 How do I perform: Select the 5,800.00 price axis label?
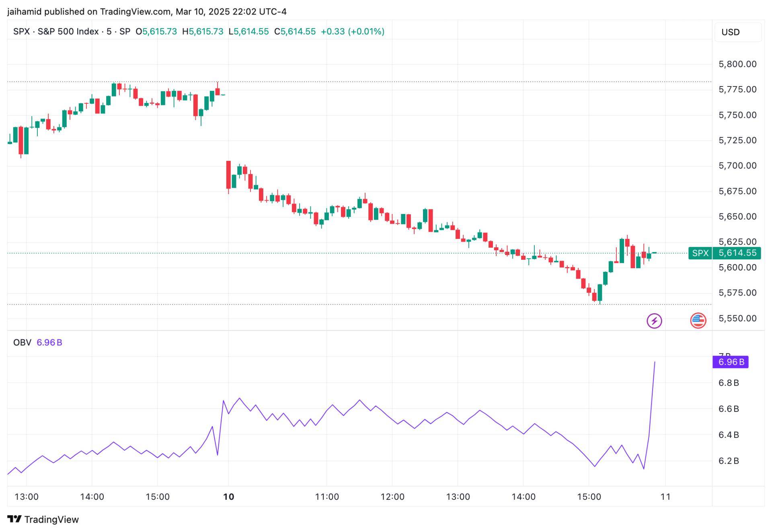point(737,64)
